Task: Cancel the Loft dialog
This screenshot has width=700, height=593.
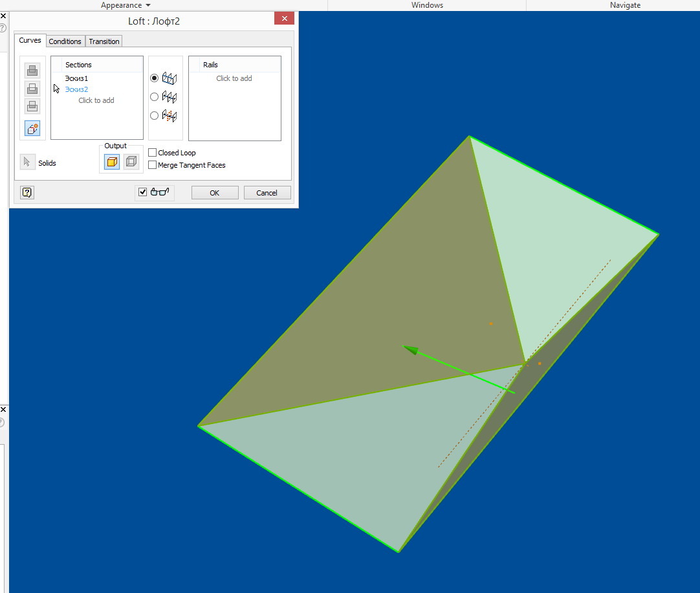Action: click(x=267, y=192)
